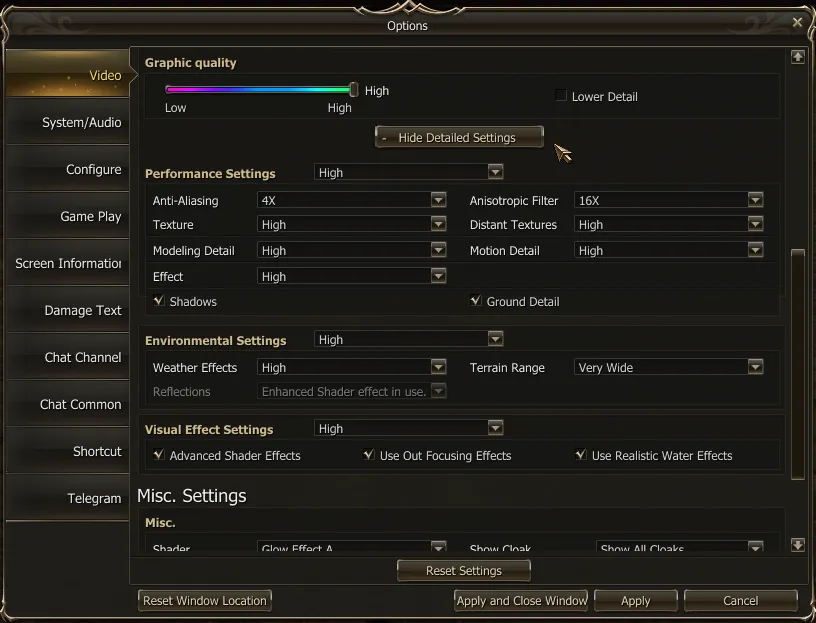Click Apply and Close Window

point(521,601)
